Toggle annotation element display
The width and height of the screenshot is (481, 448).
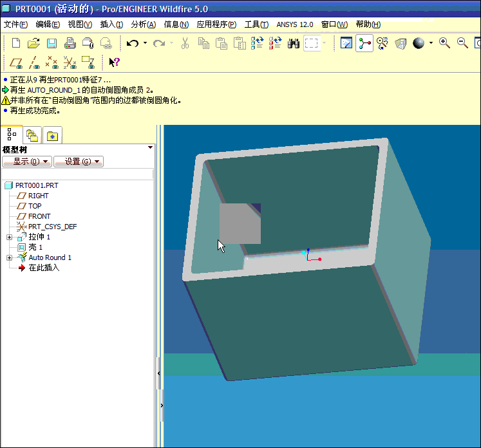tap(88, 62)
